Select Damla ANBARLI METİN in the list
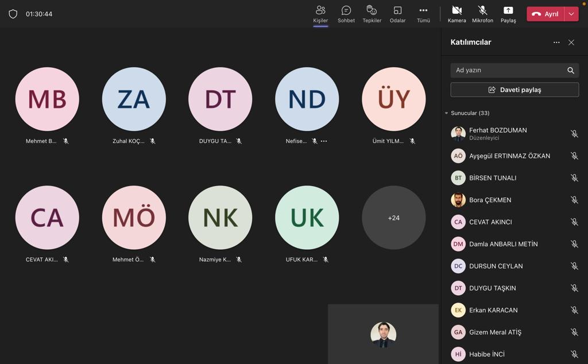Image resolution: width=588 pixels, height=364 pixels. point(514,244)
